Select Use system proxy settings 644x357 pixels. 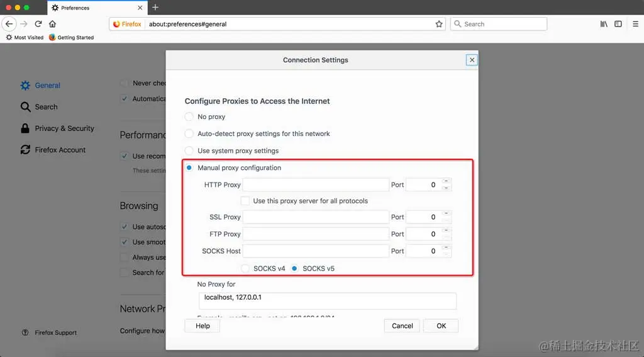tap(189, 150)
